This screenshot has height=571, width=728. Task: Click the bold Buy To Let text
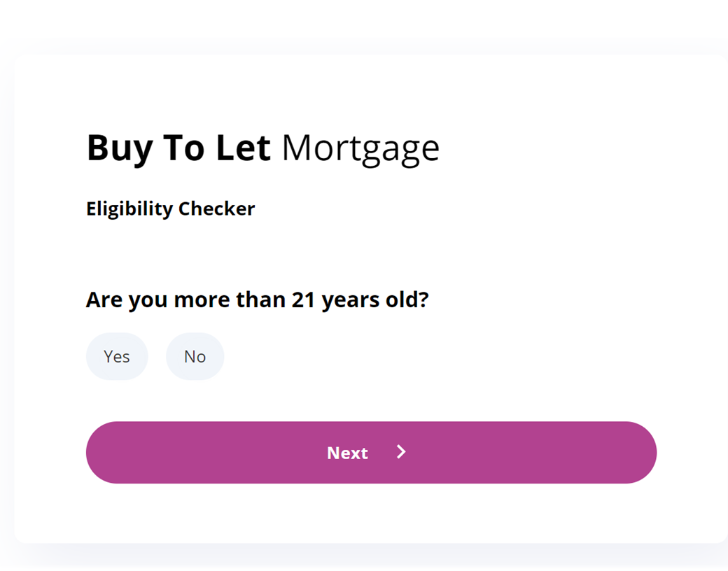178,149
